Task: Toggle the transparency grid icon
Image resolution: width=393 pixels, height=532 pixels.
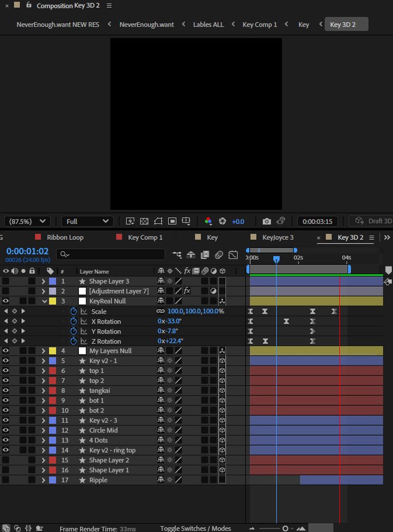Action: point(144,221)
